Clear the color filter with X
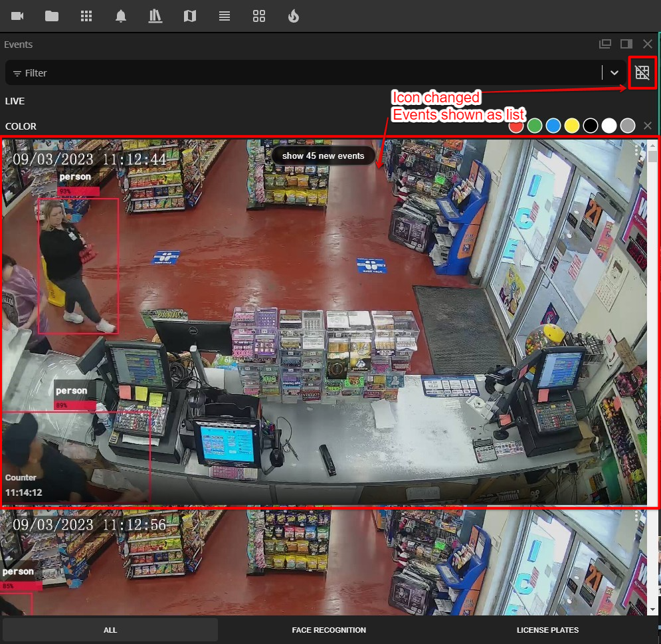The image size is (661, 644). coord(648,125)
